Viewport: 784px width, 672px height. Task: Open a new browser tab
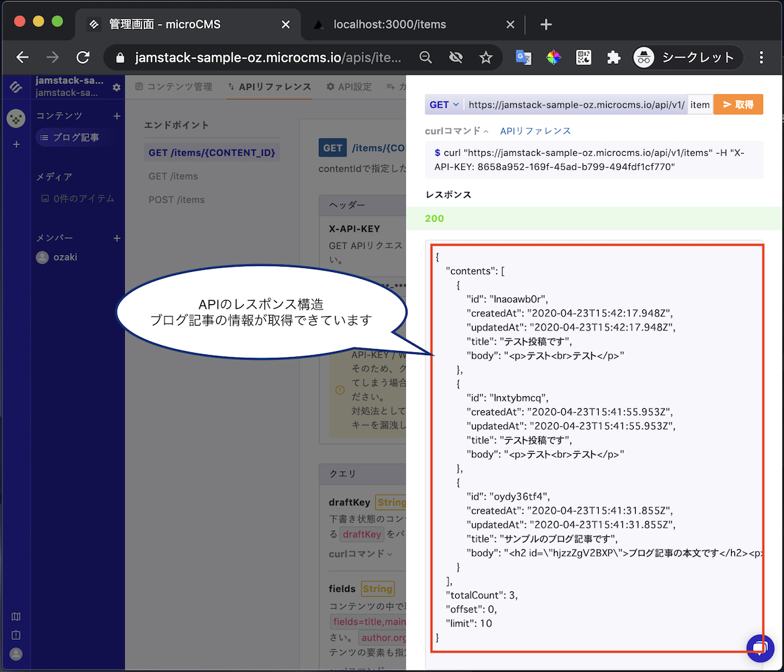click(546, 24)
